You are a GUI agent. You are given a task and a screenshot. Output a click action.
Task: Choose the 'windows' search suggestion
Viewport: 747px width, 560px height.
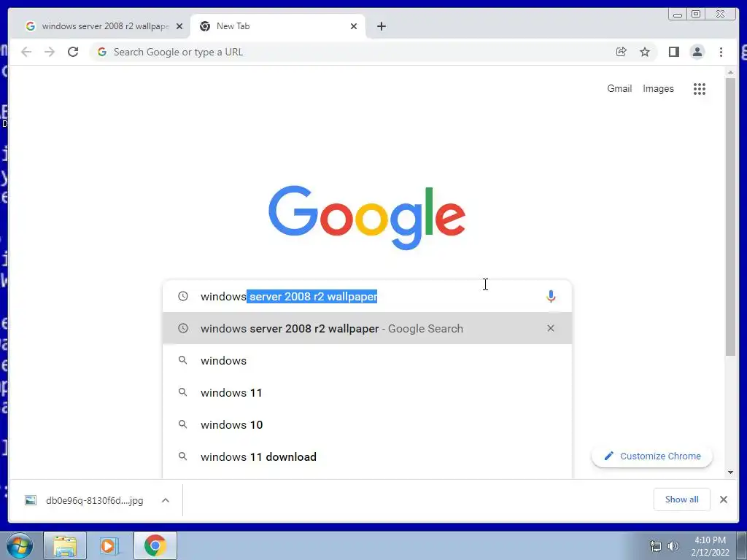367,360
